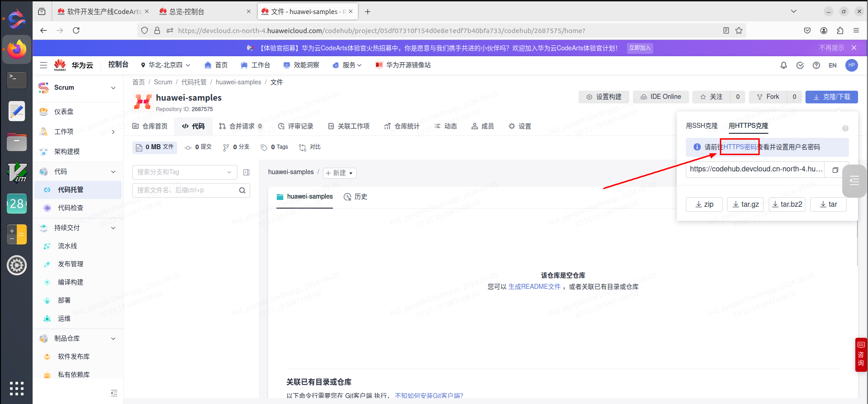Click 立即加入 in the banner
Screen dimensions: 868x404
[640, 48]
